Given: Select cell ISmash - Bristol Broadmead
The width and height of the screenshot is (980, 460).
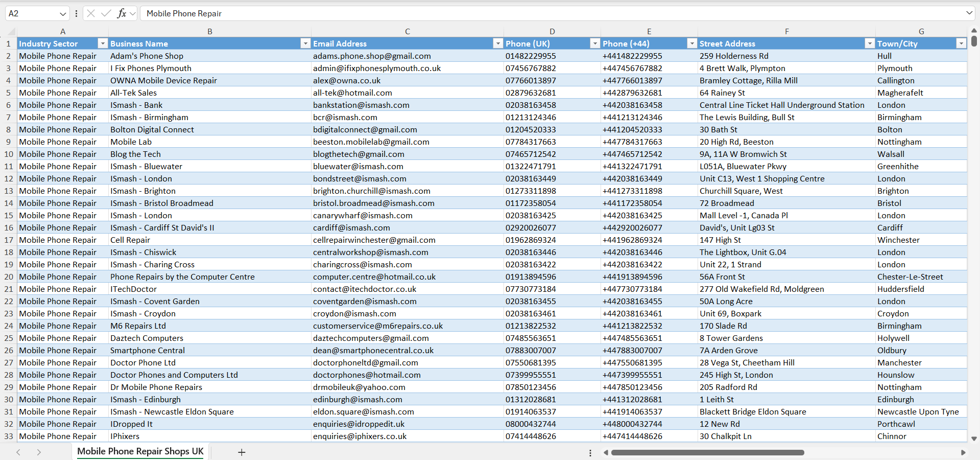Looking at the screenshot, I should pos(210,203).
